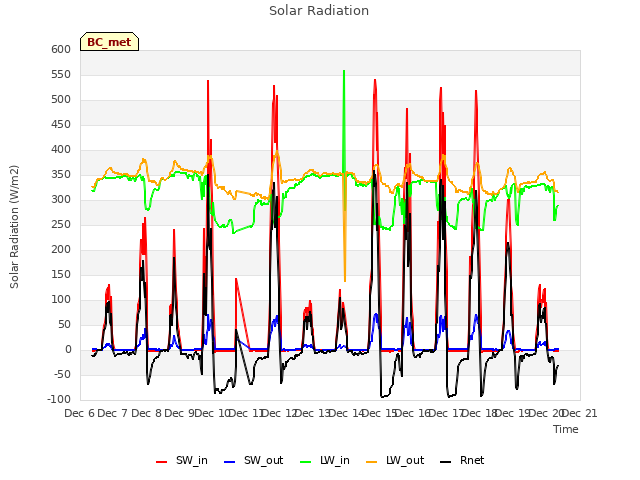Click the Time x-axis label

click(x=566, y=429)
